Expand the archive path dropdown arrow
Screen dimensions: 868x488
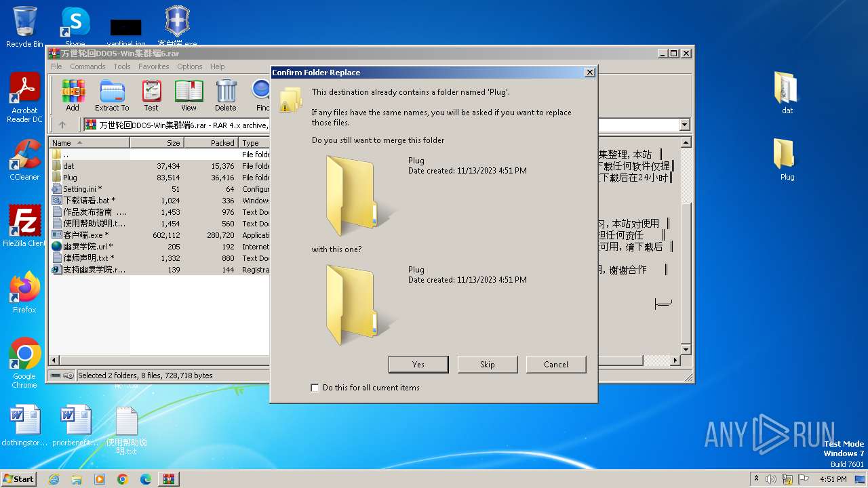[x=684, y=125]
